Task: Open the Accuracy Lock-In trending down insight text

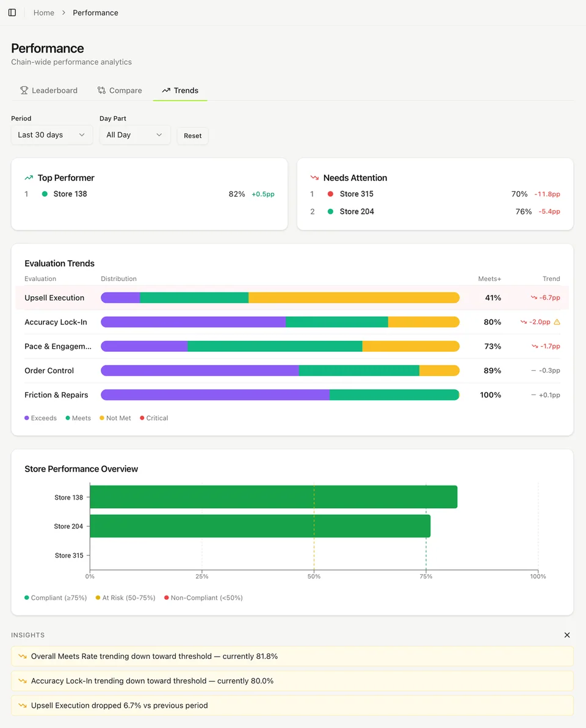Action: click(152, 680)
